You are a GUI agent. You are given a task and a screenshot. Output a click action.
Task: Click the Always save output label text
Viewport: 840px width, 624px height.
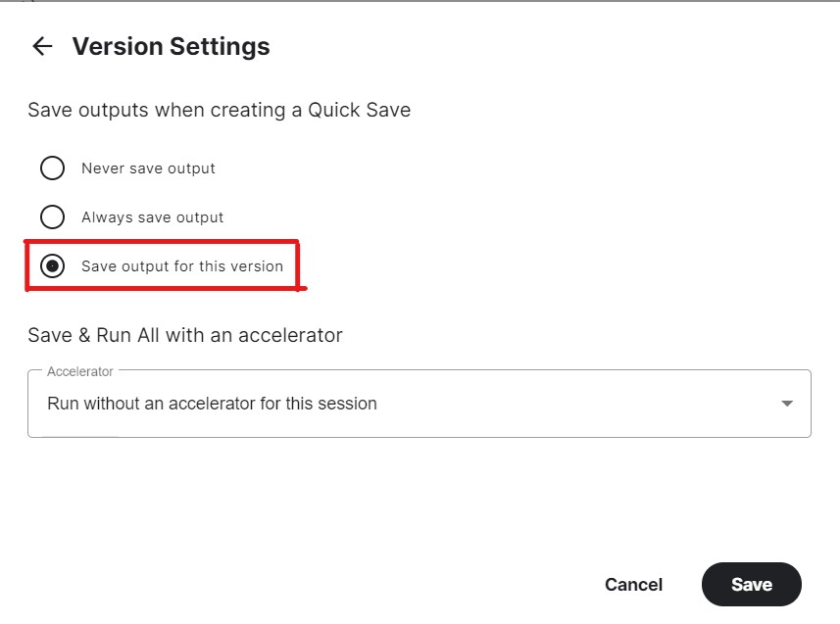click(x=152, y=216)
